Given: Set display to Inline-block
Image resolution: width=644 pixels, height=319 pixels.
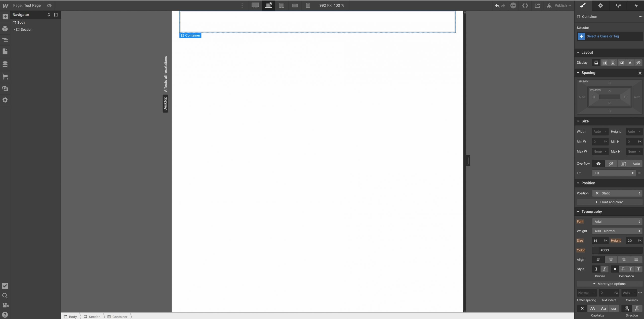Looking at the screenshot, I should click(x=622, y=63).
